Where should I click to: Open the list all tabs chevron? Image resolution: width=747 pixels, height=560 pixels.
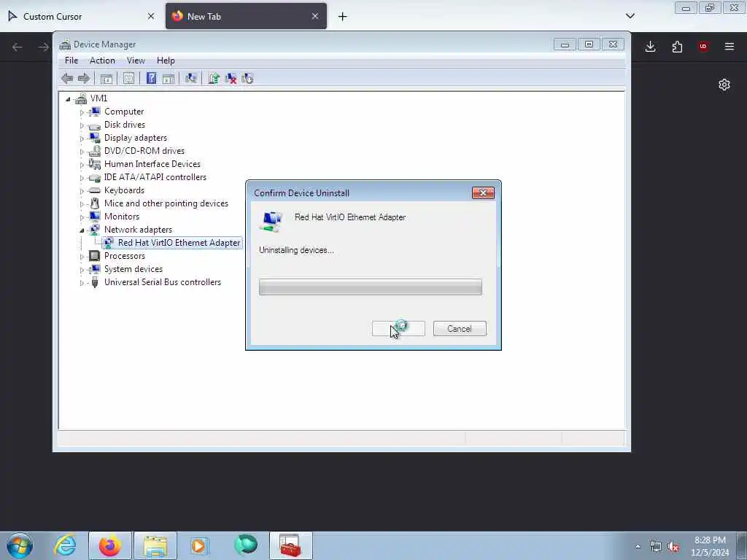pyautogui.click(x=630, y=16)
